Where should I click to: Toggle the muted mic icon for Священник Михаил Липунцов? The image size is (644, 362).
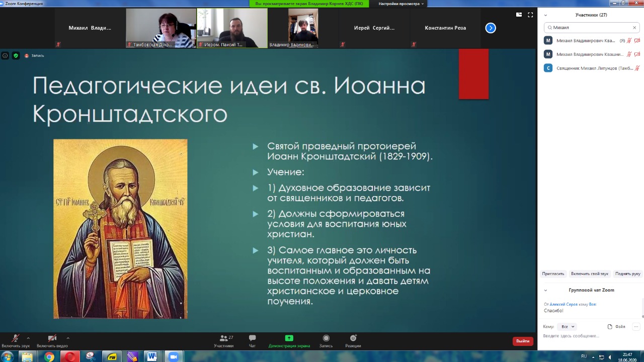(637, 68)
